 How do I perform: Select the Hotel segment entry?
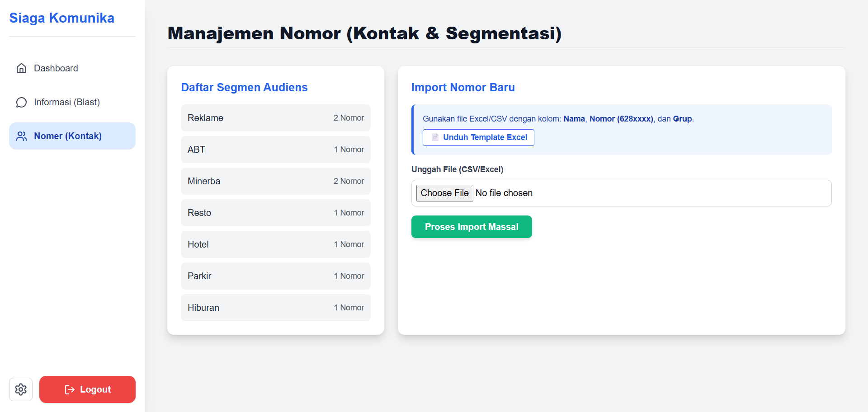(x=275, y=244)
